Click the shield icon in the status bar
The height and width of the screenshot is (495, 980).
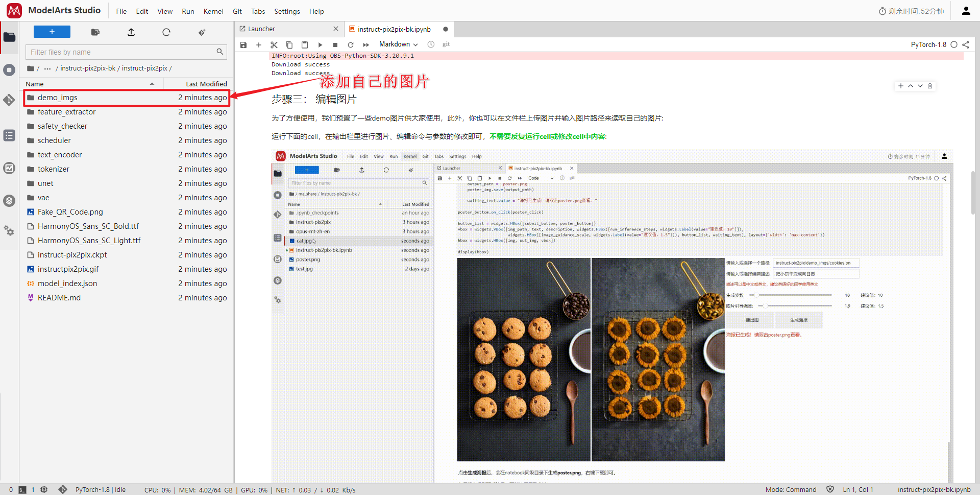[830, 489]
